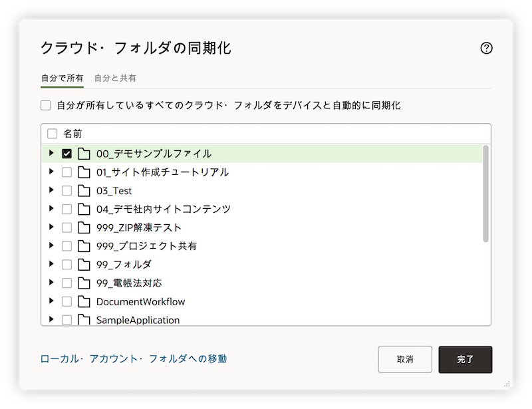Viewport: 532px width, 409px height.
Task: Expand the 99_フォルダ disclosure triangle
Action: tap(52, 265)
